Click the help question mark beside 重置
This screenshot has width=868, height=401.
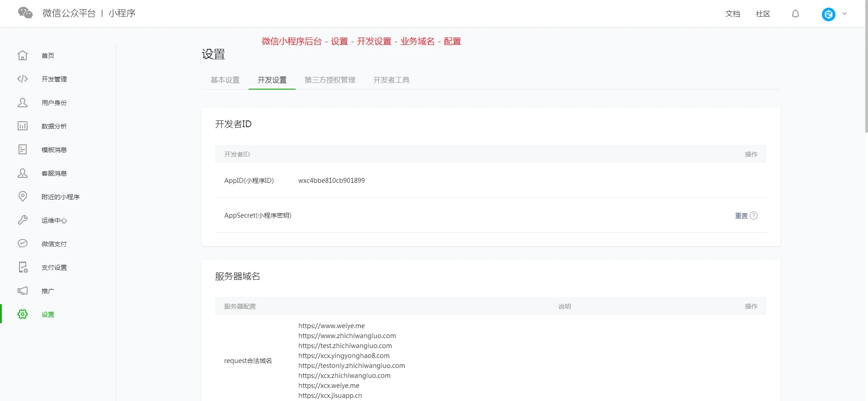(754, 215)
